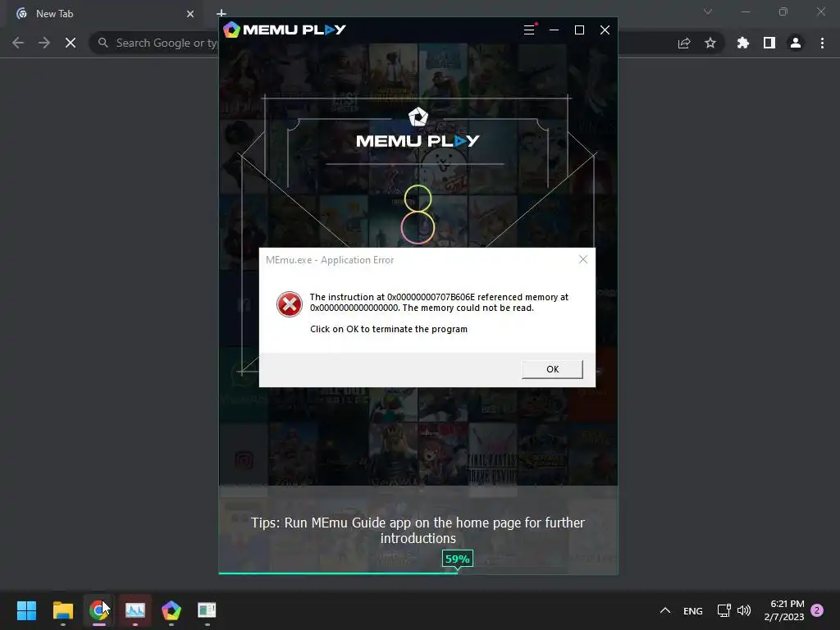
Task: Minimize the MEmu Play window
Action: click(554, 30)
